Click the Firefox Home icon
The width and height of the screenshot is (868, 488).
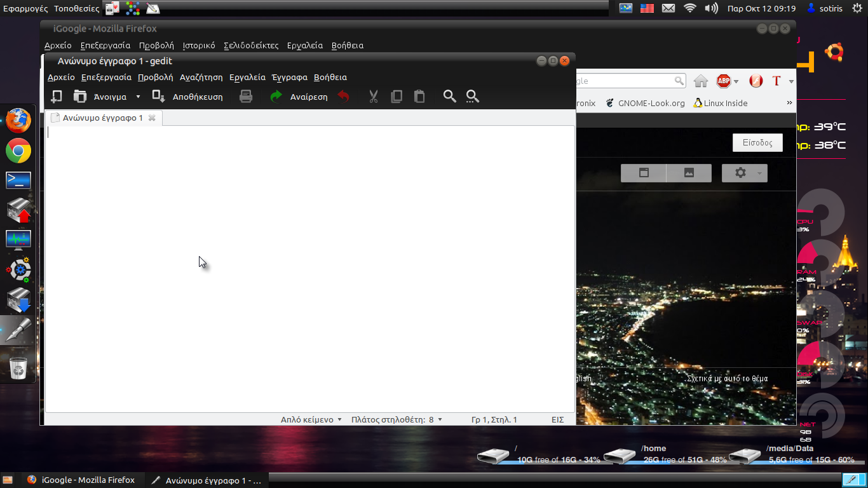click(x=701, y=81)
